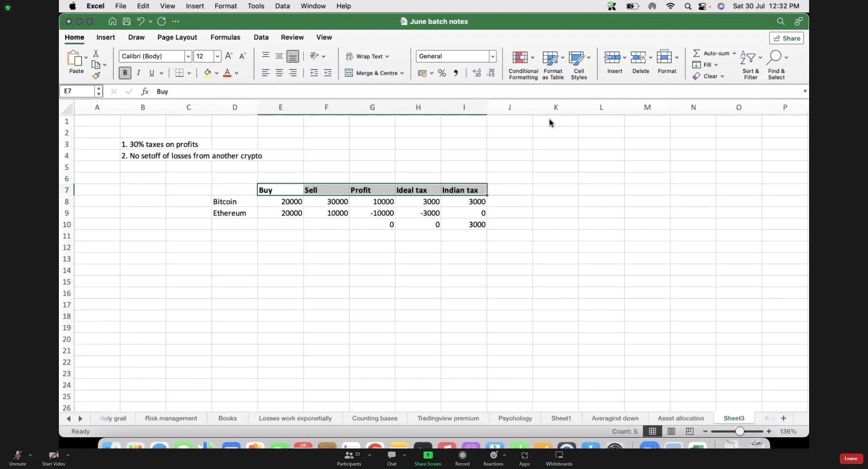Viewport: 868px width, 469px height.
Task: Open the General number format dropdown
Action: [493, 56]
